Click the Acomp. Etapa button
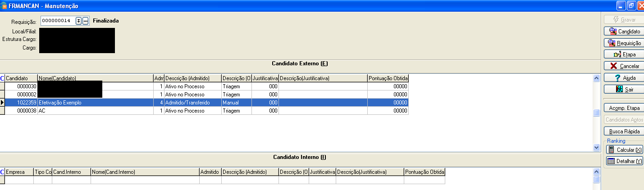Image resolution: width=644 pixels, height=190 pixels. pos(624,108)
